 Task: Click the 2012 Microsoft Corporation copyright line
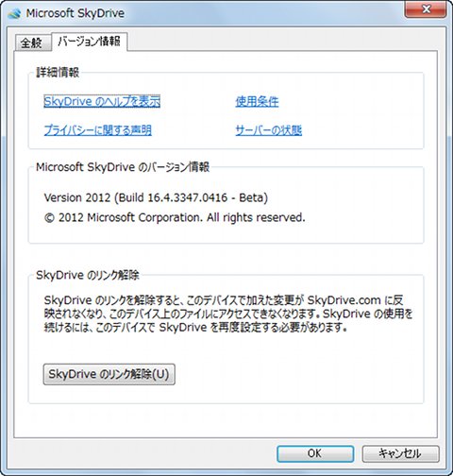[x=175, y=217]
